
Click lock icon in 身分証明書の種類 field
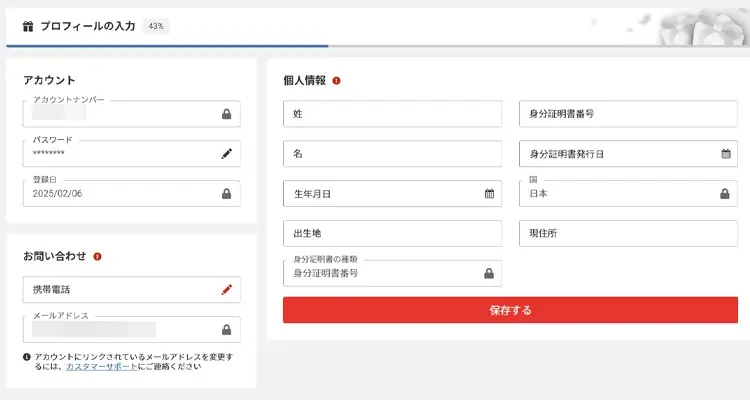pyautogui.click(x=489, y=273)
